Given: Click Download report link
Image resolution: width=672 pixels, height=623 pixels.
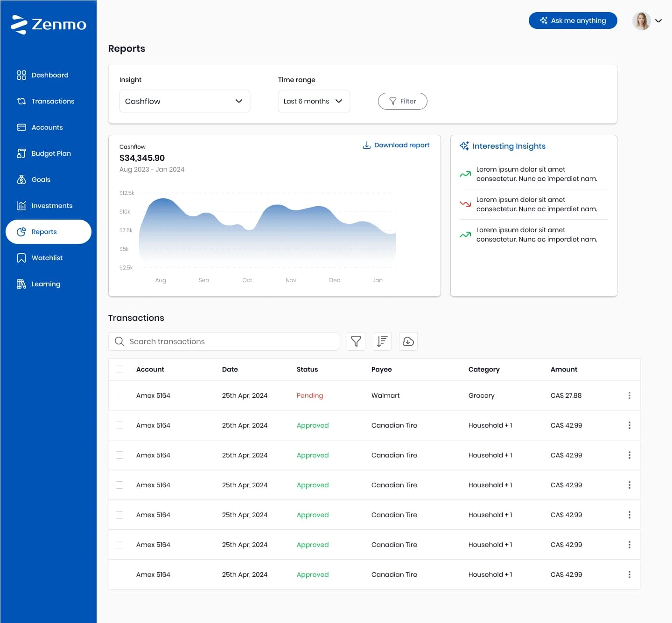Looking at the screenshot, I should point(396,145).
